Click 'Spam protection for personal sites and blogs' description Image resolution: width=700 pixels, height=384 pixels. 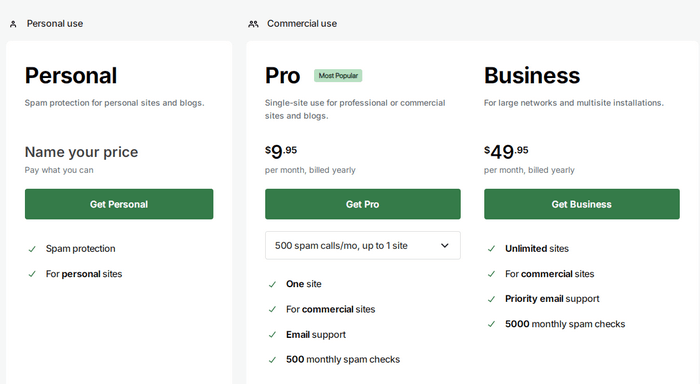coord(114,103)
